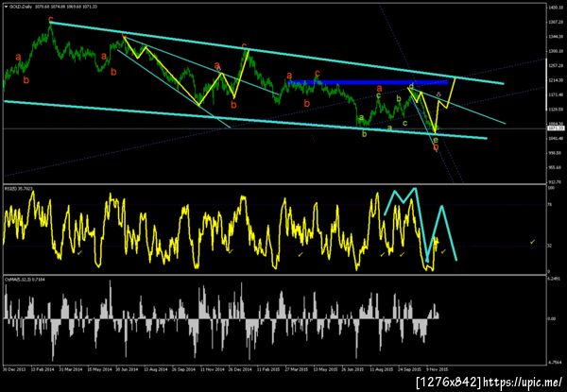Image resolution: width=567 pixels, height=392 pixels.
Task: Click the 24 Sep 2015 date label
Action: pyautogui.click(x=409, y=370)
